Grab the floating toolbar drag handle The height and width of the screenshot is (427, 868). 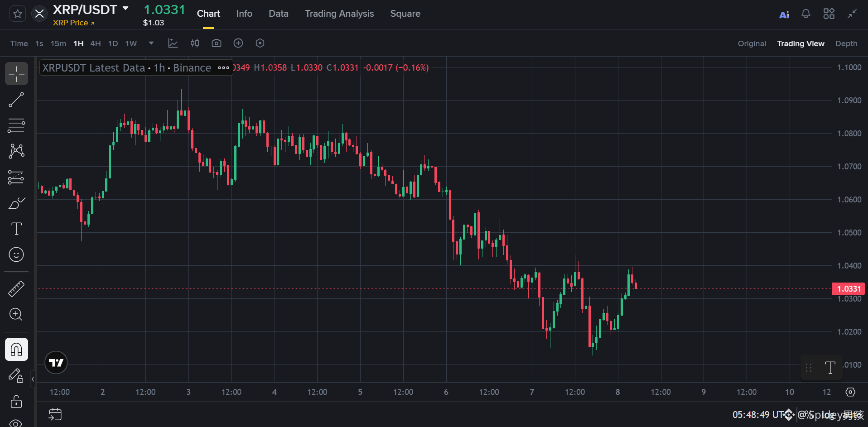click(x=809, y=368)
